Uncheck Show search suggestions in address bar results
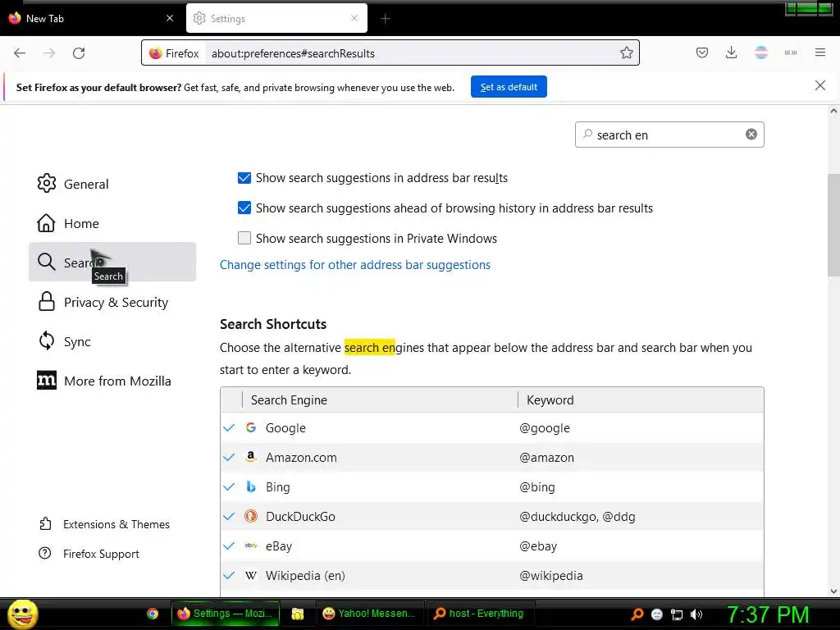Viewport: 840px width, 630px height. (x=244, y=178)
